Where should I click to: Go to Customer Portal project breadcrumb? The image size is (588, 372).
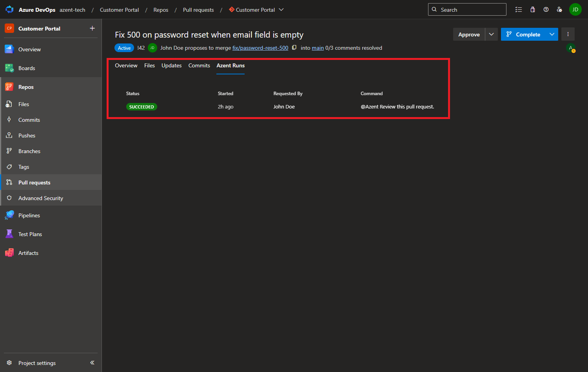119,10
